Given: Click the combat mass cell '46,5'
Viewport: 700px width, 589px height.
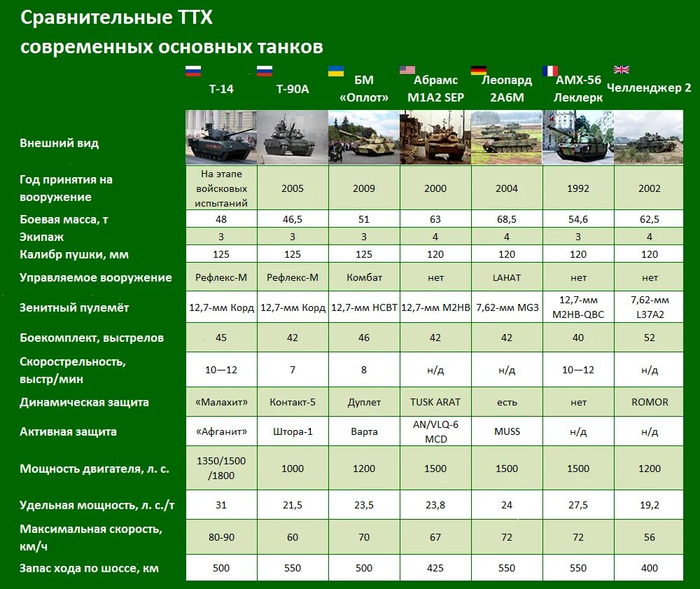Looking at the screenshot, I should [293, 219].
